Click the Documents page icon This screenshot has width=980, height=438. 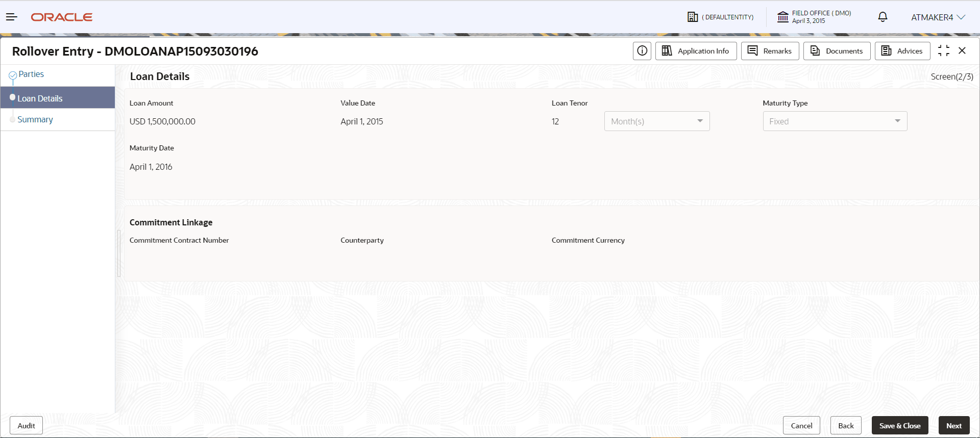click(x=815, y=50)
